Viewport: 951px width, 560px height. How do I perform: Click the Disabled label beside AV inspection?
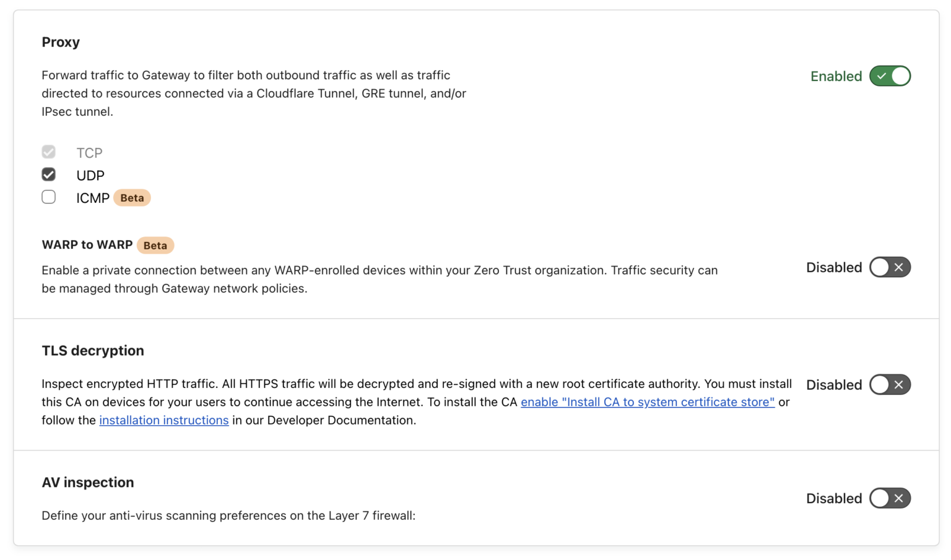(x=834, y=498)
